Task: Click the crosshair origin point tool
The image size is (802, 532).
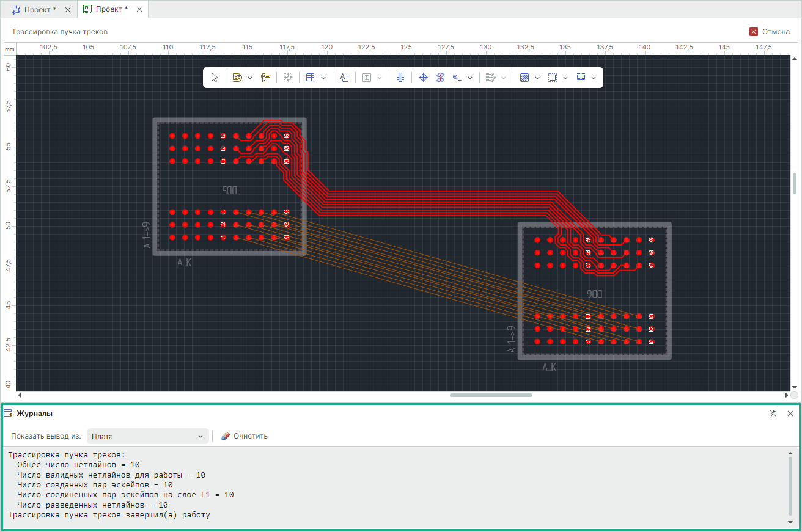Action: tap(423, 78)
